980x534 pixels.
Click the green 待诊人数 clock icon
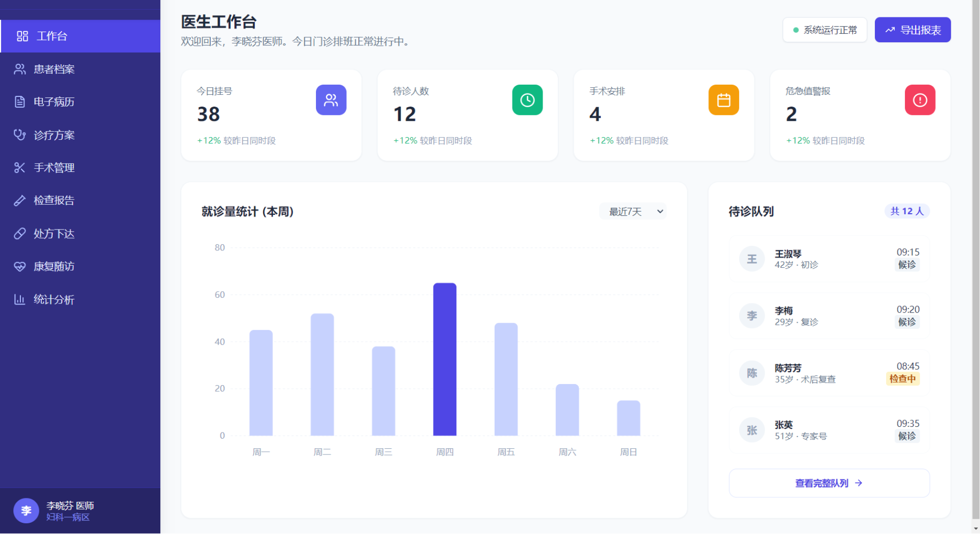point(527,100)
